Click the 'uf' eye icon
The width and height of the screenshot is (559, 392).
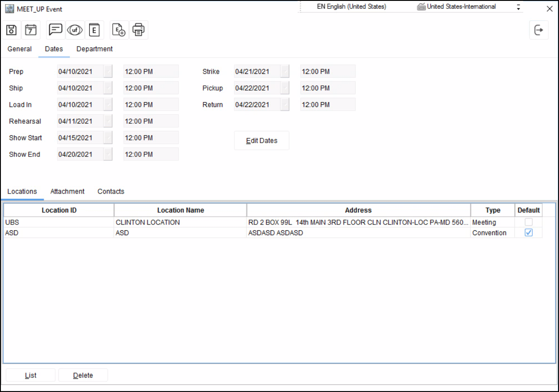[x=75, y=30]
